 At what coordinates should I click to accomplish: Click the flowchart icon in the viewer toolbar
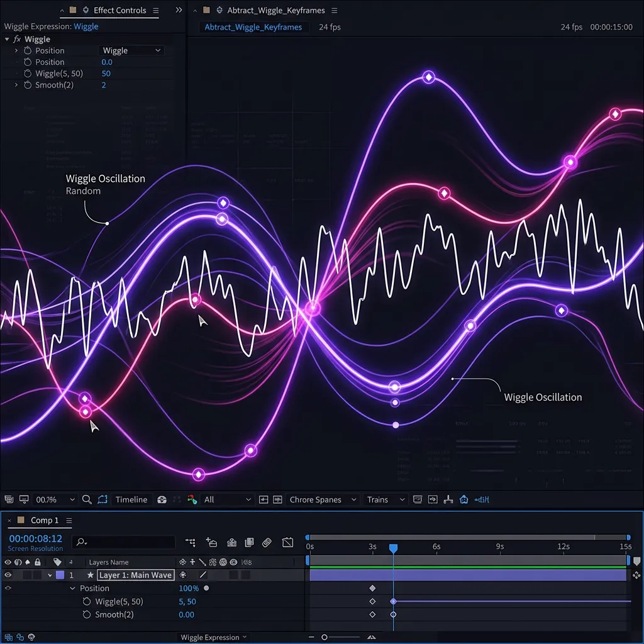point(448,499)
